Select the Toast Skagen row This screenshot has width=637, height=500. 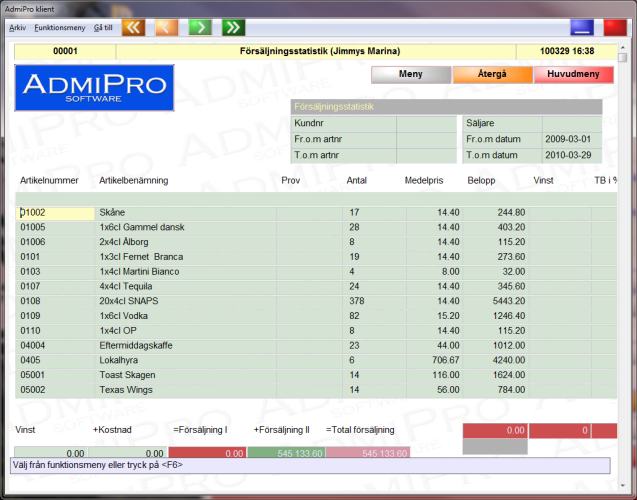click(316, 375)
